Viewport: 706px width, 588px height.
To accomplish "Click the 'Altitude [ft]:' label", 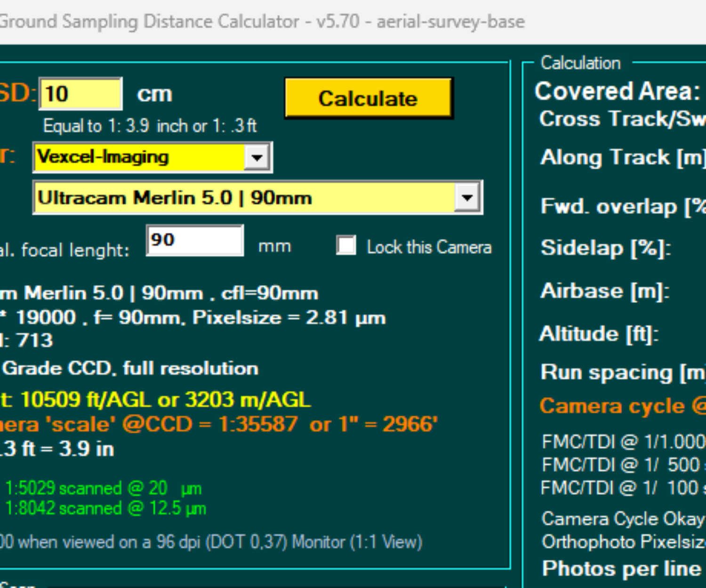I will pyautogui.click(x=599, y=334).
